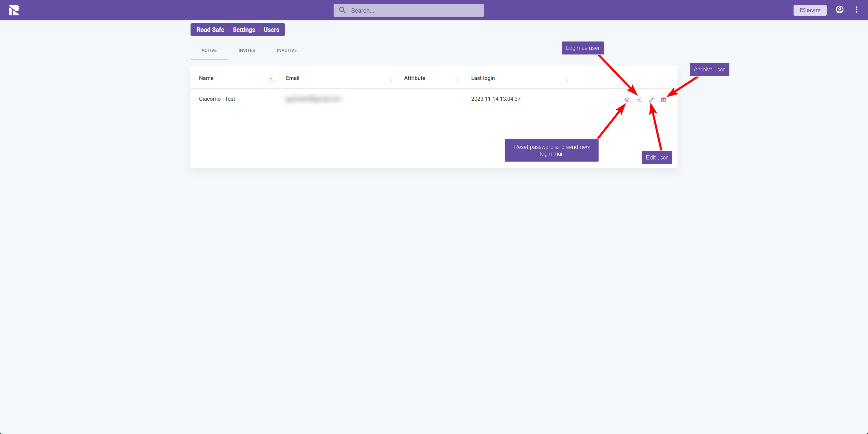Click the Login as user icon
868x434 pixels.
(x=639, y=99)
